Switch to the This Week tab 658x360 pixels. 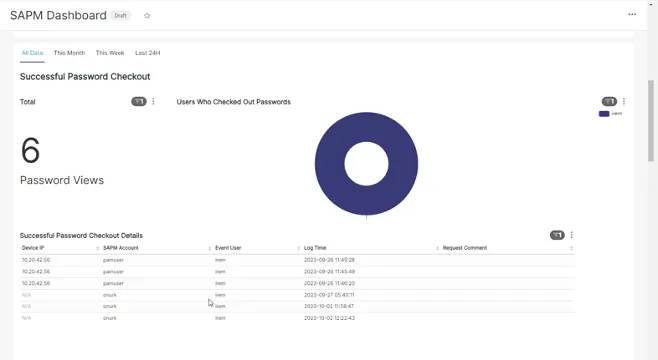tap(110, 53)
